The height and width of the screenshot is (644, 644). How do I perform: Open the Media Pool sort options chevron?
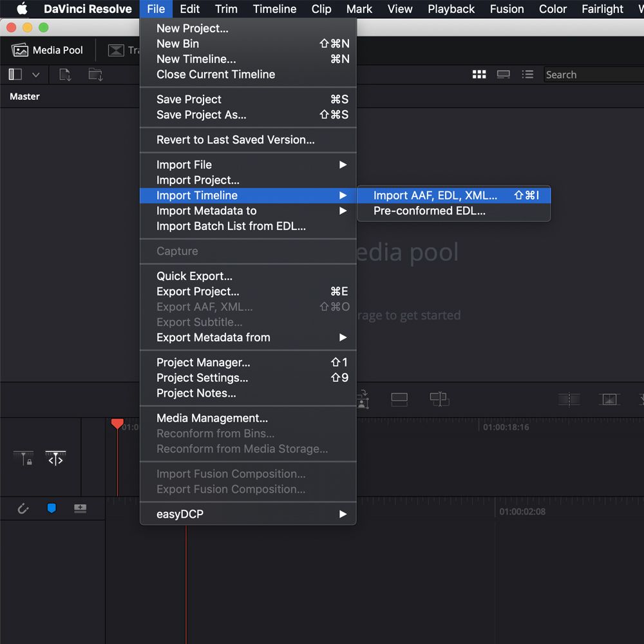coord(36,74)
